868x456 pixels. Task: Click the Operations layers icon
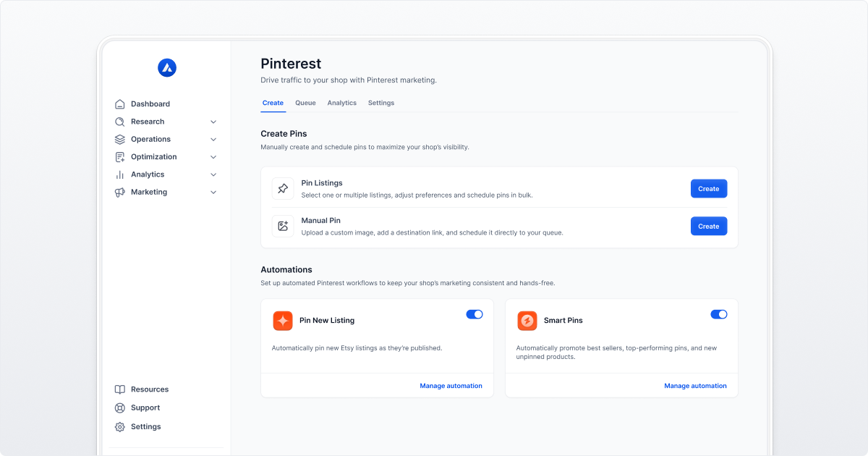click(x=120, y=139)
